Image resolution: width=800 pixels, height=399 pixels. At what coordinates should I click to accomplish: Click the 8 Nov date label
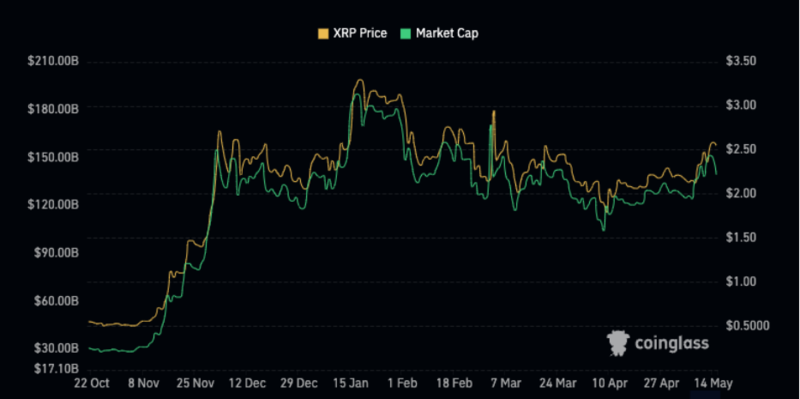click(x=144, y=383)
